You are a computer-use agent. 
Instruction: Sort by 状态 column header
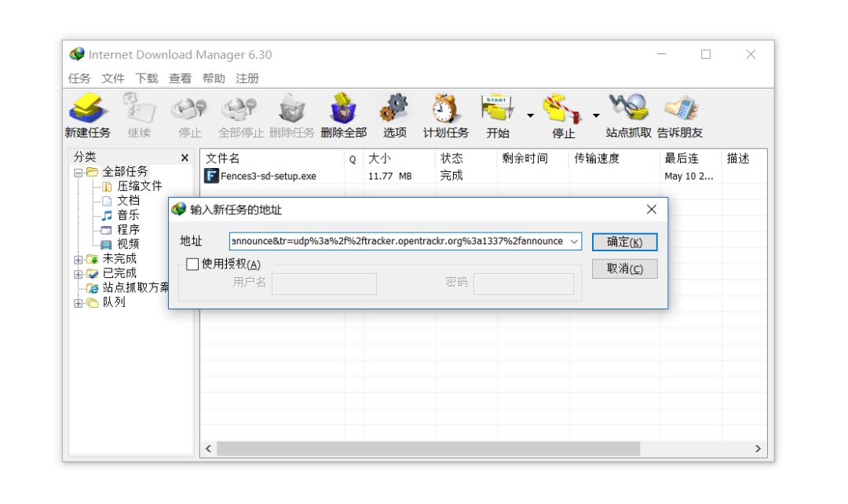click(466, 159)
